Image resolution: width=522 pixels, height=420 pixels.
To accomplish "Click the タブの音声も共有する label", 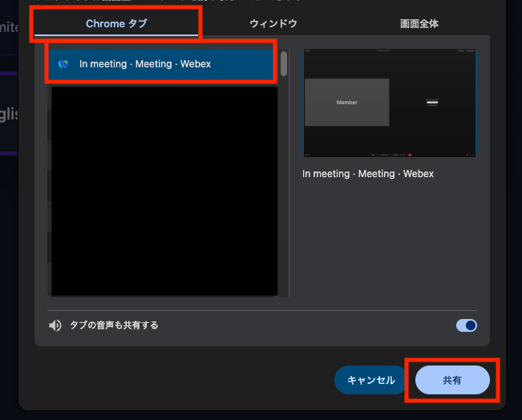I will click(x=114, y=325).
